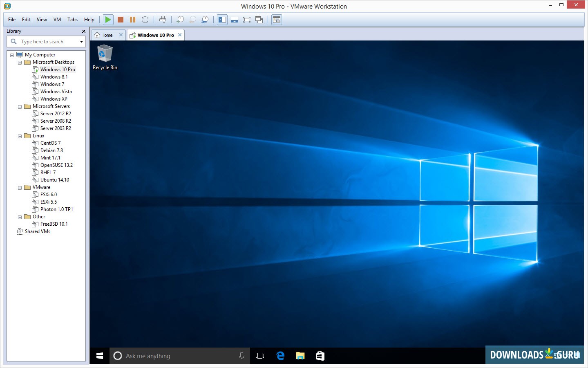
Task: Switch to Unity mode
Action: click(259, 20)
